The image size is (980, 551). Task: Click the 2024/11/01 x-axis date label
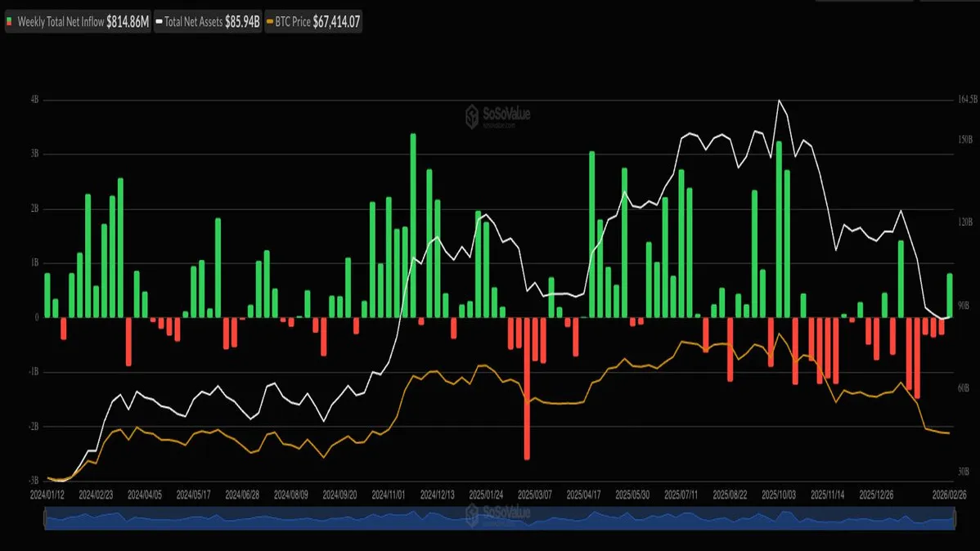click(389, 495)
